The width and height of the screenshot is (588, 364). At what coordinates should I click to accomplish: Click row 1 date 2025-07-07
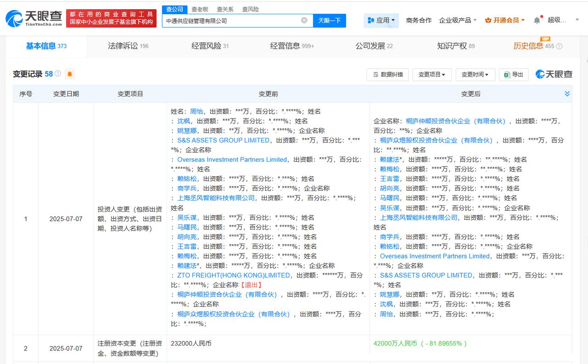pyautogui.click(x=66, y=219)
